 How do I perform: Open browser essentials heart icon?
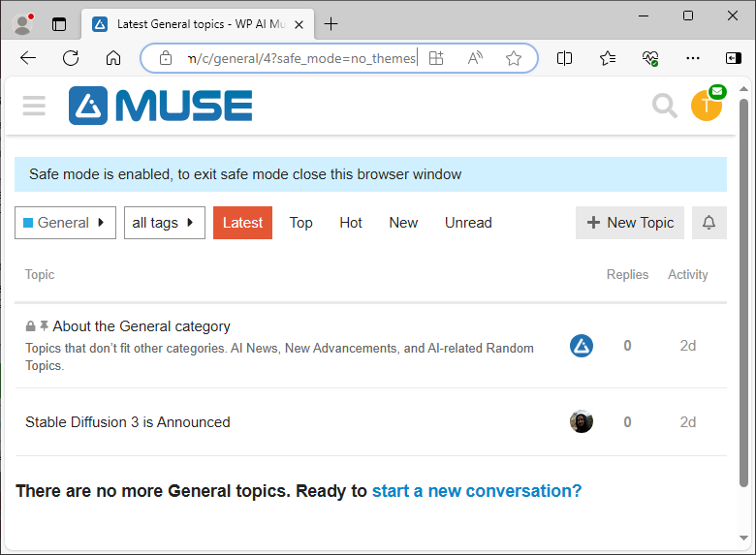click(650, 58)
